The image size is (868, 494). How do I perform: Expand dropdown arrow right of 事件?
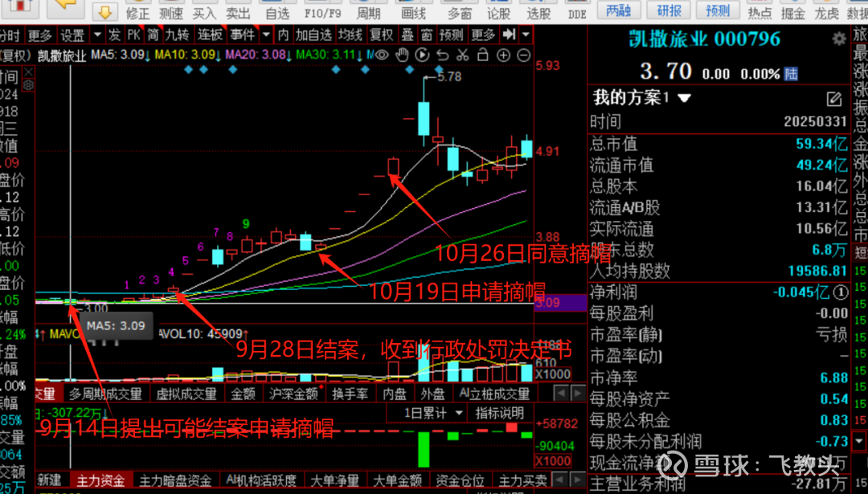pos(266,35)
